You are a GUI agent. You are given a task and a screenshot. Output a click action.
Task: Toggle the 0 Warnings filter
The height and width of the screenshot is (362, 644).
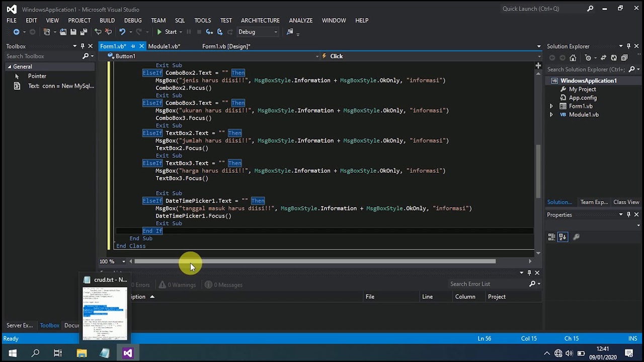(x=177, y=285)
